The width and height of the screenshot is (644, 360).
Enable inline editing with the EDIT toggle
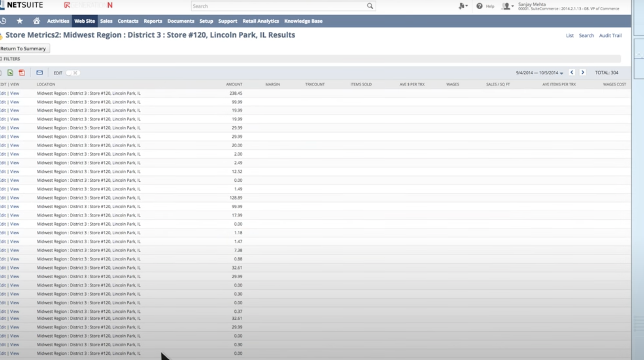71,73
